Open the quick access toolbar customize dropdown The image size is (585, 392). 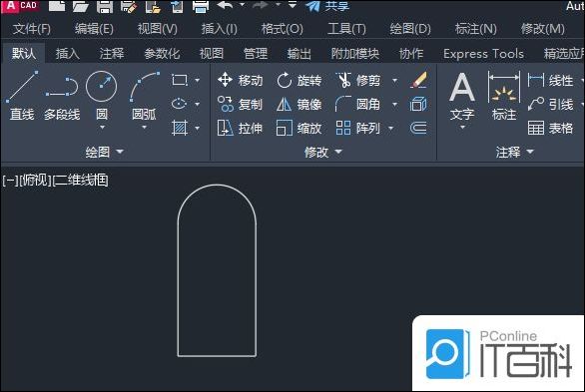click(x=292, y=5)
